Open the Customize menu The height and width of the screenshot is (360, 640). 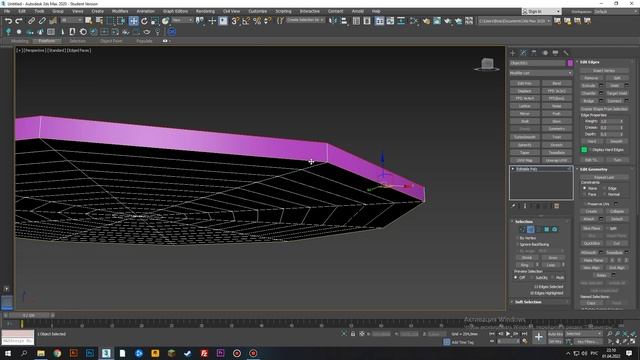click(258, 11)
